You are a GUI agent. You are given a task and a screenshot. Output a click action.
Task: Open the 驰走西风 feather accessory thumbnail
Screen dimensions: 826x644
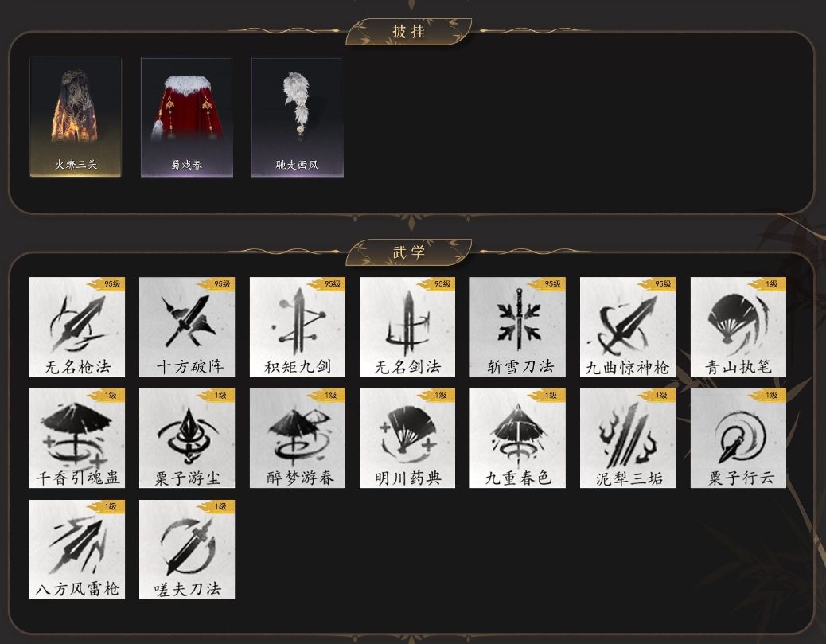click(x=298, y=117)
